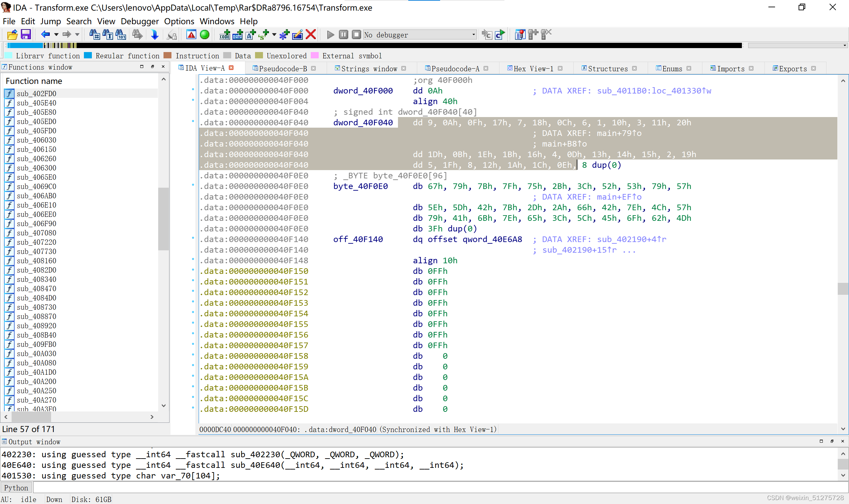Open the immediate value search binoculars icon
The height and width of the screenshot is (504, 849).
pos(95,34)
